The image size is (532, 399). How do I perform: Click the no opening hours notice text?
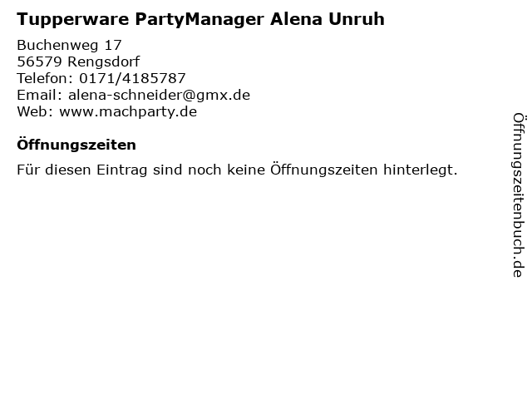click(x=237, y=170)
